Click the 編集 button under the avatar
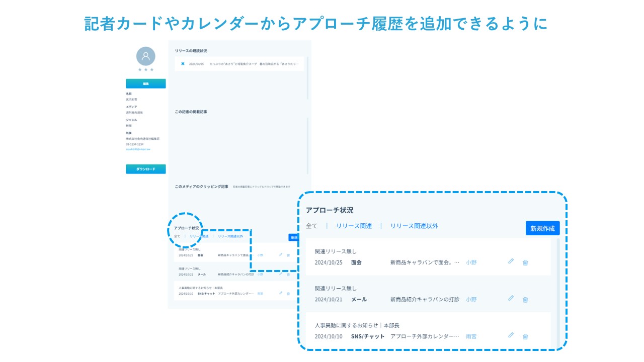Viewport: 644px width, 362px height. click(x=146, y=84)
